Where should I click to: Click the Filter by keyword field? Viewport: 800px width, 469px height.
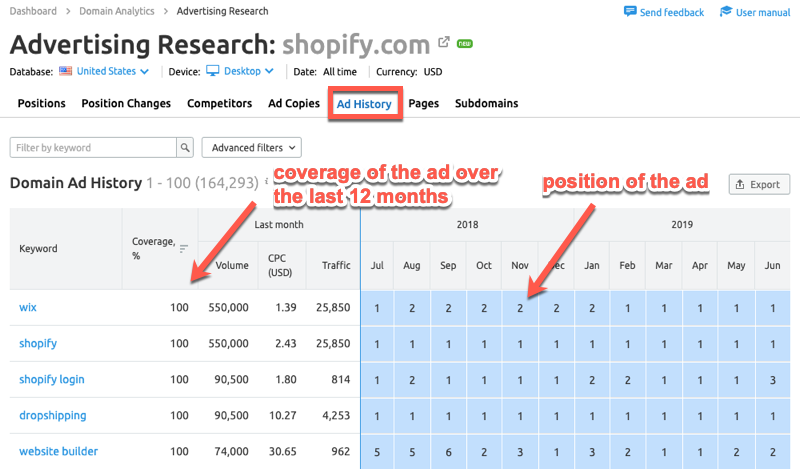(x=92, y=148)
